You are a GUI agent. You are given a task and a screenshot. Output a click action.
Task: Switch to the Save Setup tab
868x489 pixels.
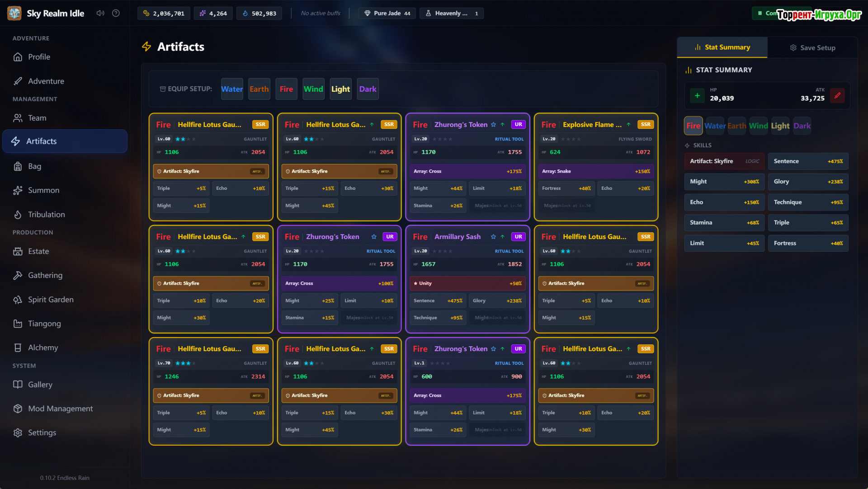pyautogui.click(x=812, y=47)
